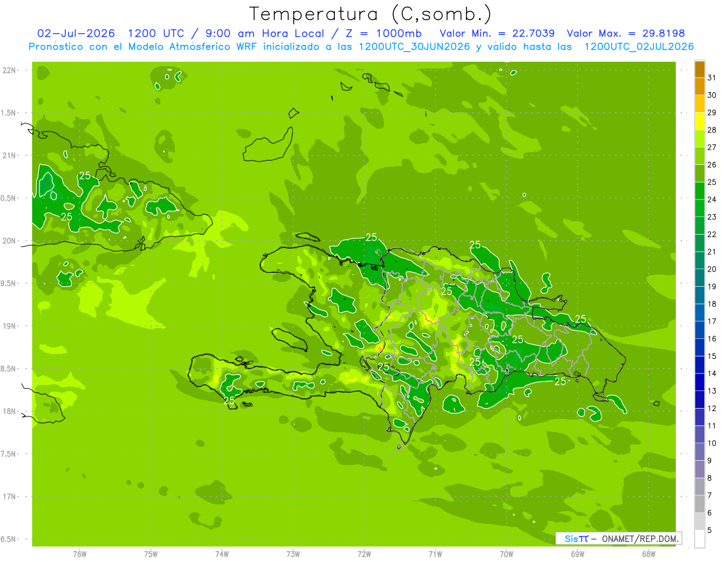Select the 'Valor Min. = 22.7039' text

(x=497, y=33)
